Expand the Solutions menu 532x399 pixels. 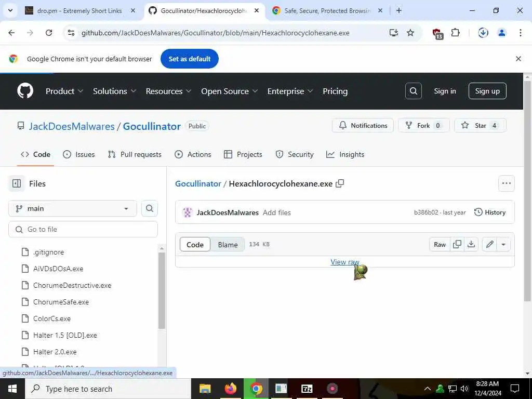click(x=115, y=91)
